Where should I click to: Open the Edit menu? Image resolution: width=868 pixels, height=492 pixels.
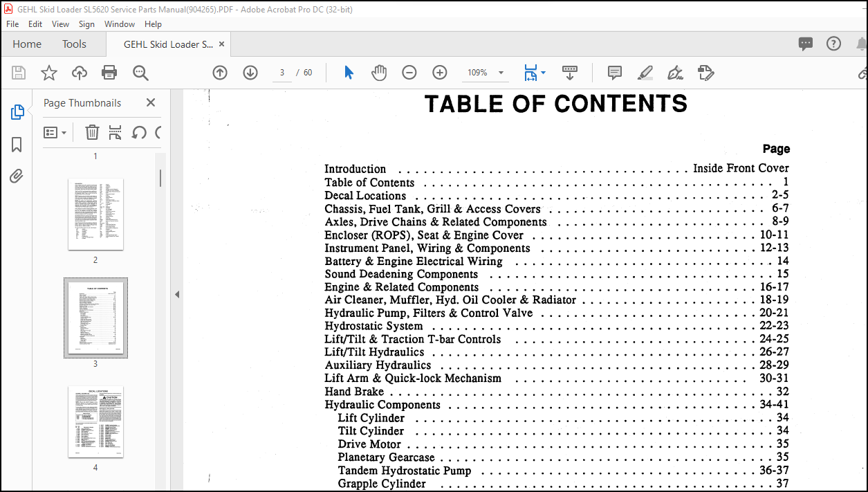pyautogui.click(x=35, y=24)
